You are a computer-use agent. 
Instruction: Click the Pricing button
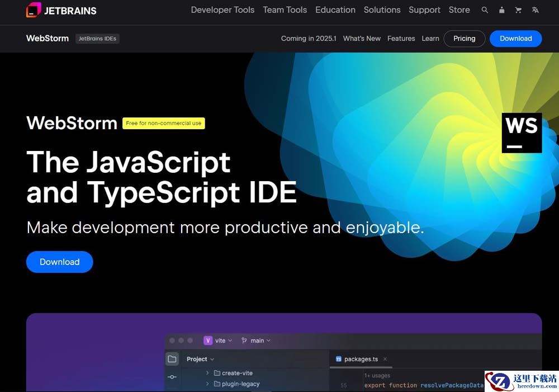[x=464, y=39]
